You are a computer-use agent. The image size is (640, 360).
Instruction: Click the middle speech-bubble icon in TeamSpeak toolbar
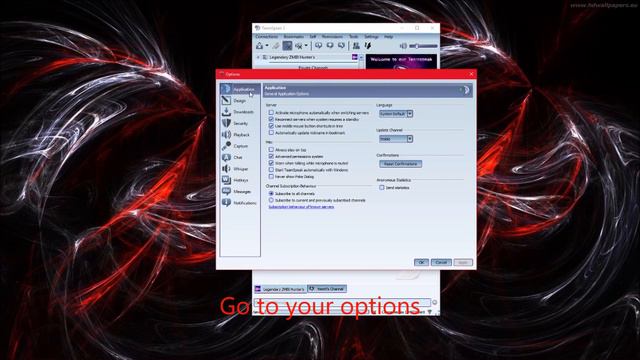click(x=330, y=46)
